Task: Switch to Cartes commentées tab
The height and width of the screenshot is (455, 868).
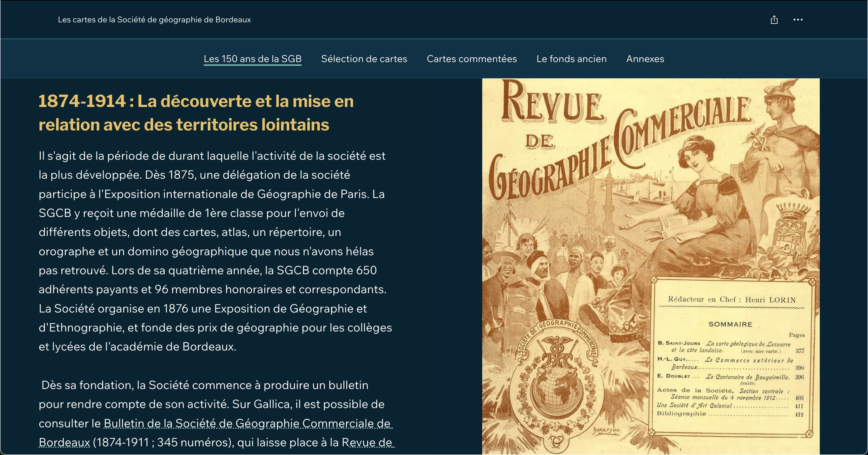Action: pos(471,59)
